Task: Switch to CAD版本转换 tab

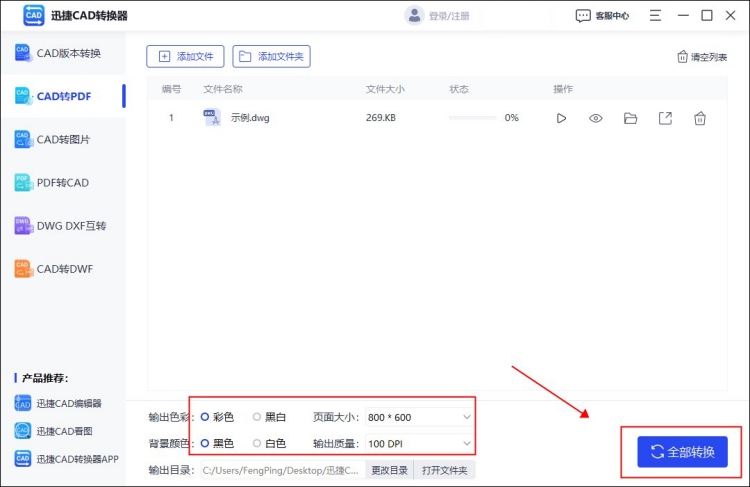Action: [63, 53]
